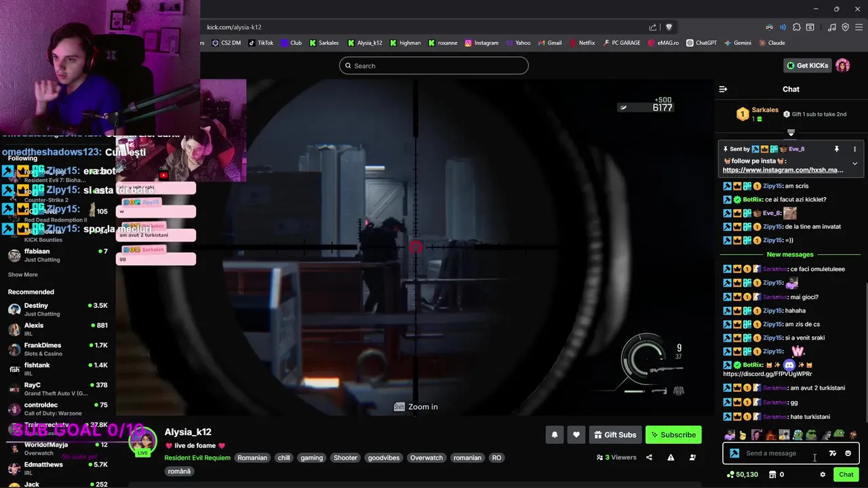Open chat settings gear
Image resolution: width=868 pixels, height=488 pixels.
[x=823, y=474]
